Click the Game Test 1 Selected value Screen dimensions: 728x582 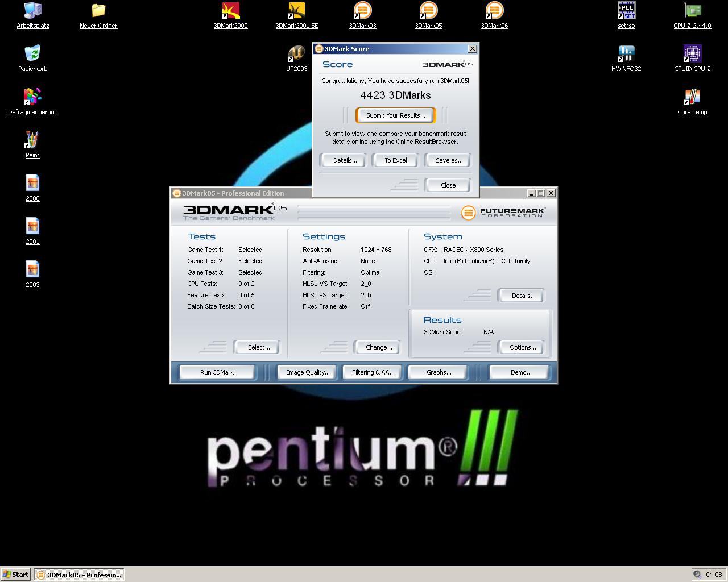(x=250, y=250)
